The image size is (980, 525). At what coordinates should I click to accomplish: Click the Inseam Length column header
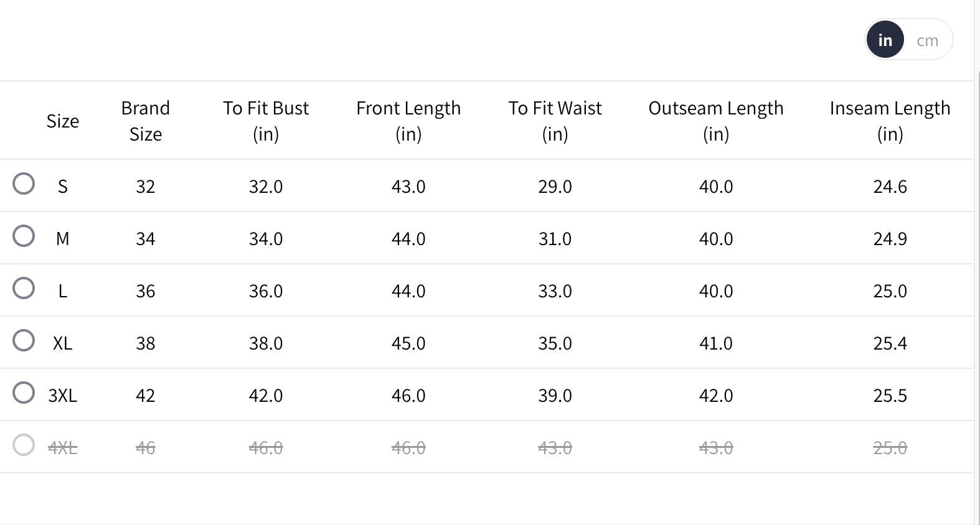[x=890, y=121]
